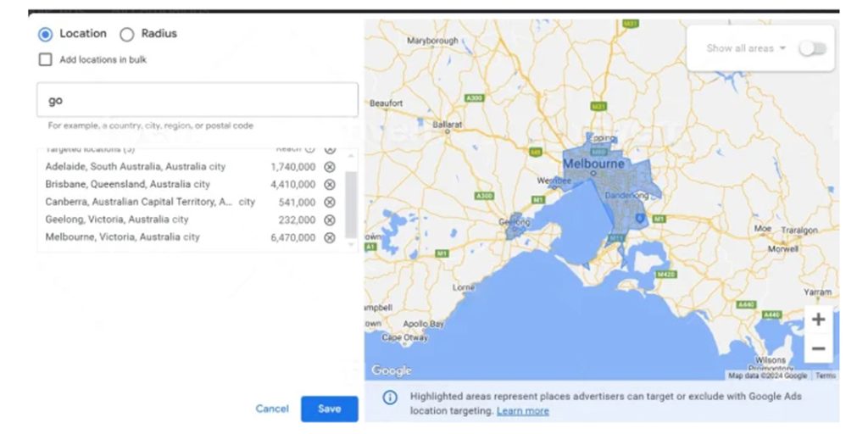Viewport: 868px width, 434px height.
Task: Remove Canberra from targeted locations
Action: point(330,203)
